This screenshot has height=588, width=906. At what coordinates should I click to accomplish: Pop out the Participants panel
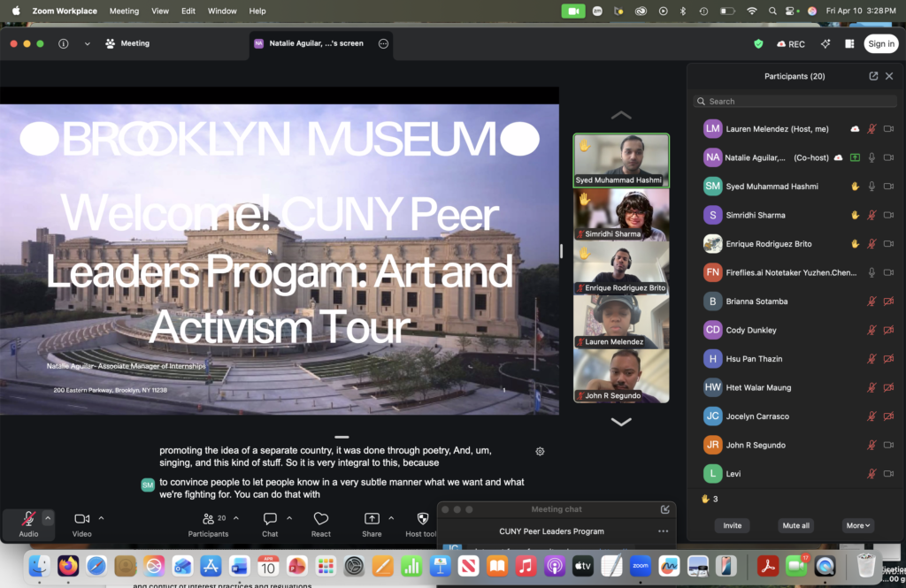[x=873, y=76]
